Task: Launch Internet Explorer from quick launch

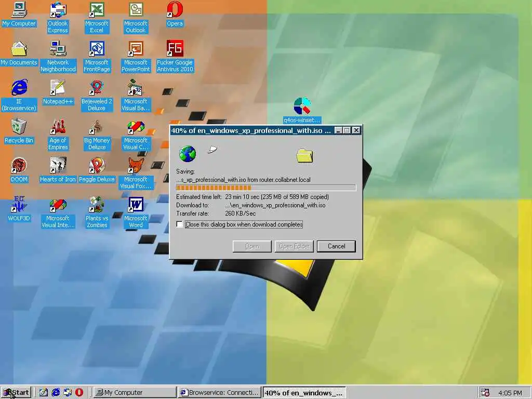Action: coord(56,393)
